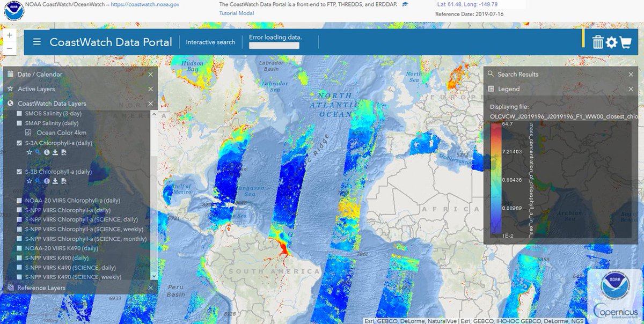This screenshot has height=324, width=644.
Task: Click the scroll down arrow in layers list
Action: (155, 276)
